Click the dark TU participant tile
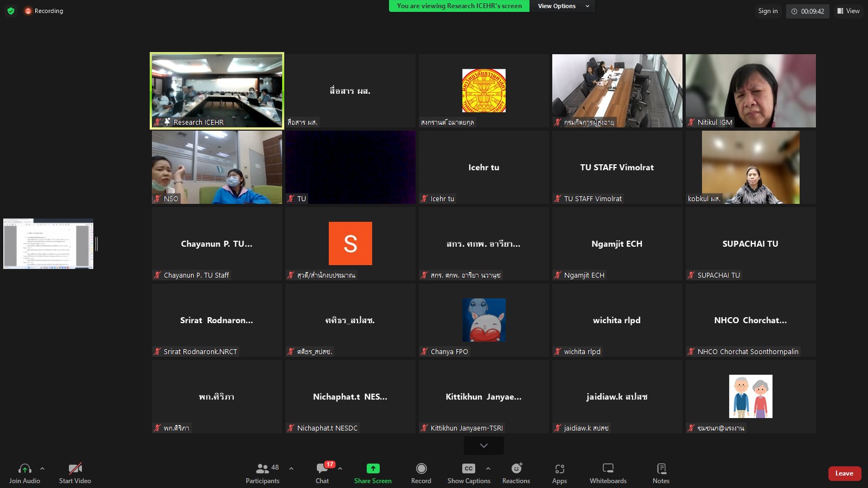 pos(350,167)
